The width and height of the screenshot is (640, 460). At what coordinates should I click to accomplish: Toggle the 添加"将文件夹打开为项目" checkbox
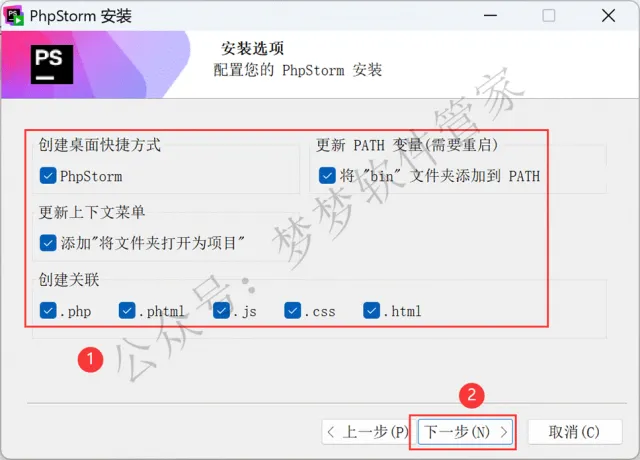[x=48, y=243]
